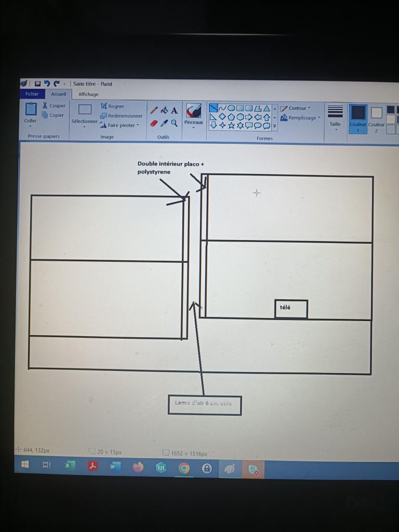Select the Fill with color bucket tool

tap(164, 110)
